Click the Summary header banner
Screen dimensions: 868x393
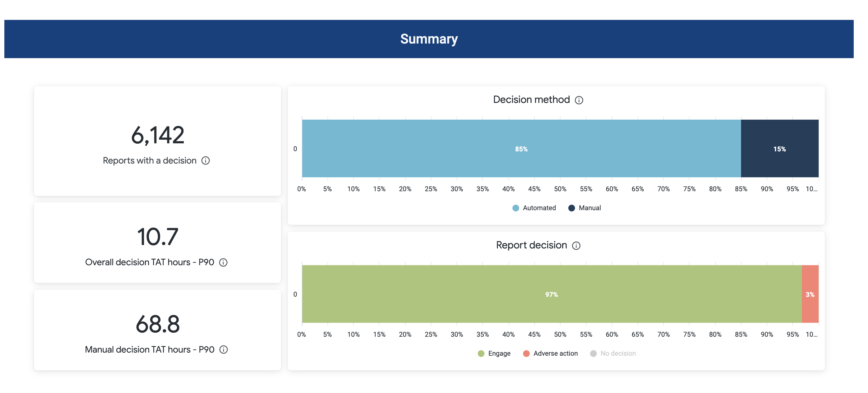(x=429, y=39)
